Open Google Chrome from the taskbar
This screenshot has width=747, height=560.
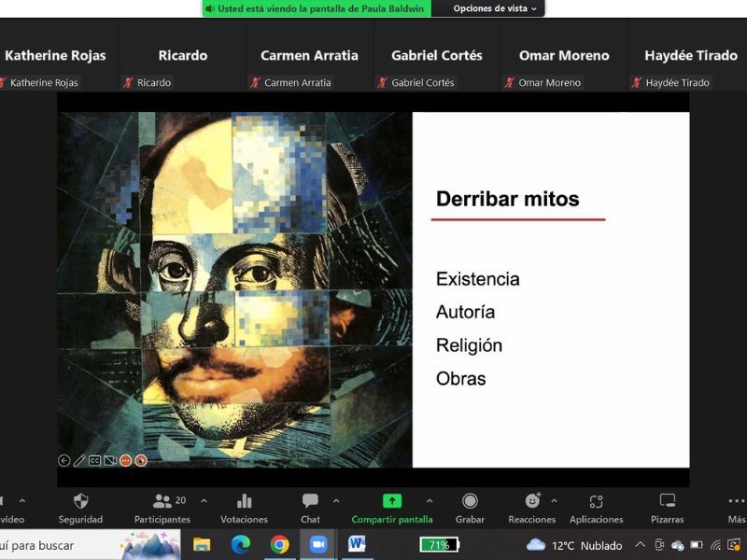click(x=279, y=545)
